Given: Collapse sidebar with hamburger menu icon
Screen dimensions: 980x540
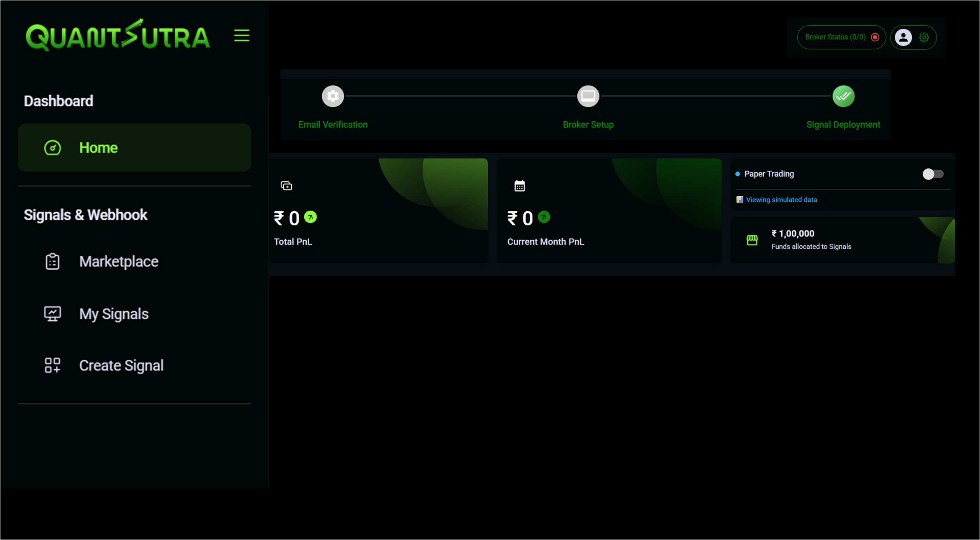Looking at the screenshot, I should point(242,36).
